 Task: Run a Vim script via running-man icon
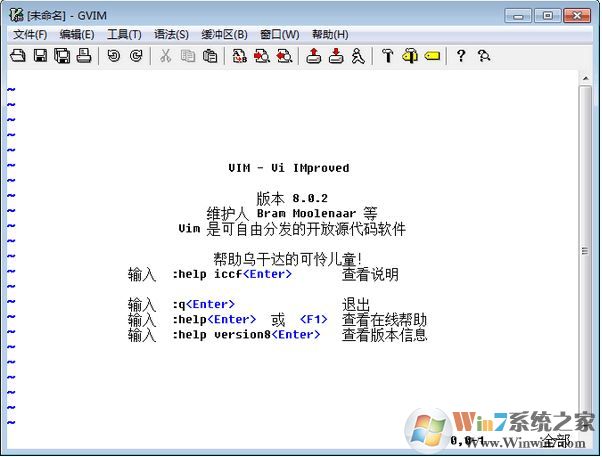358,56
